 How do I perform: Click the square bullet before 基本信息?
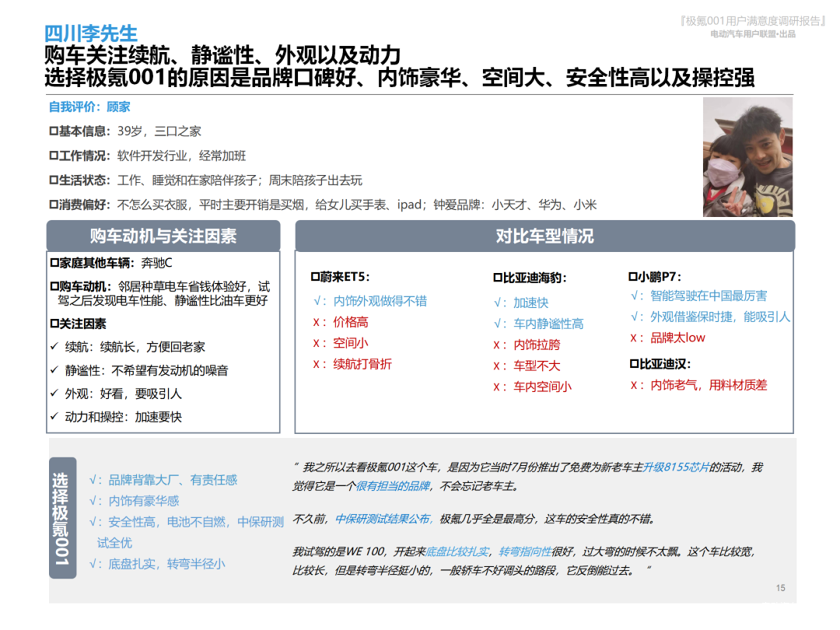54,131
